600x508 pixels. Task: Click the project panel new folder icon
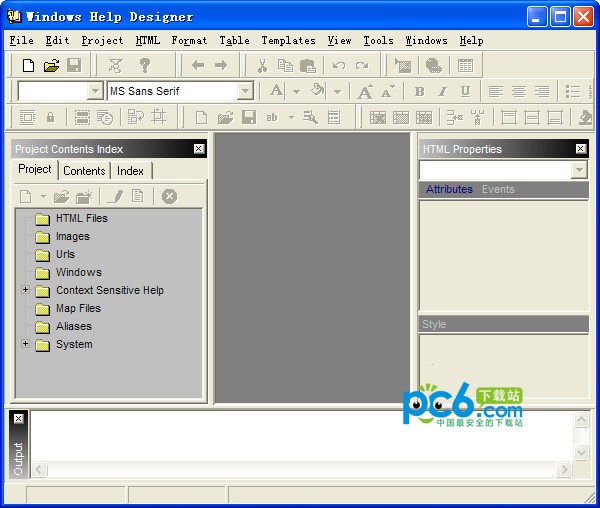tap(84, 197)
